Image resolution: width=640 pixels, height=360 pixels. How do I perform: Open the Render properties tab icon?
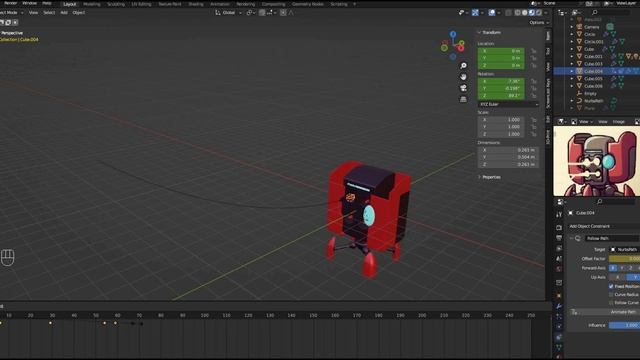559,227
